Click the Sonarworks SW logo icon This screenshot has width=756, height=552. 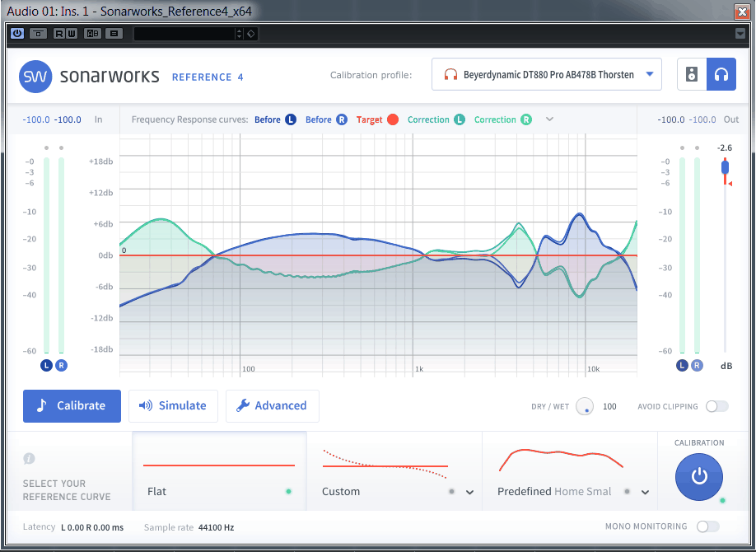click(x=35, y=77)
